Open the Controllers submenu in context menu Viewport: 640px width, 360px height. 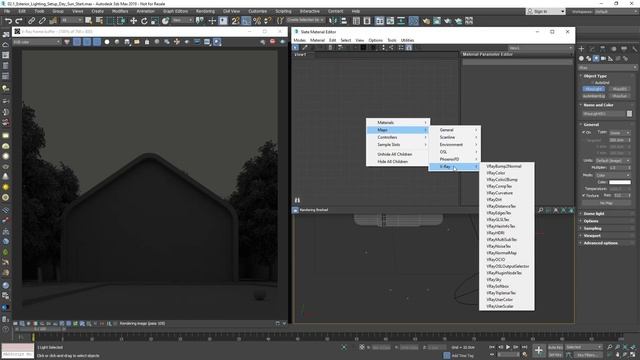pyautogui.click(x=398, y=137)
